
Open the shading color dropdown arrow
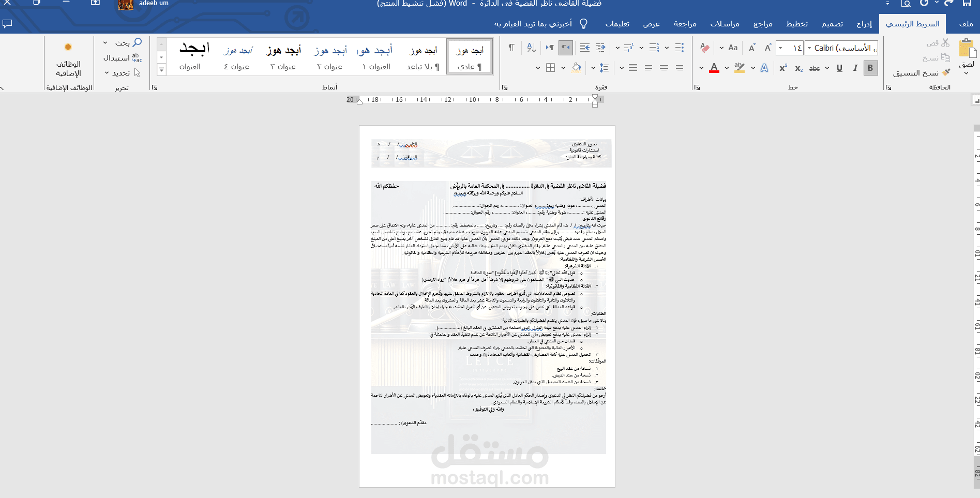pos(563,68)
